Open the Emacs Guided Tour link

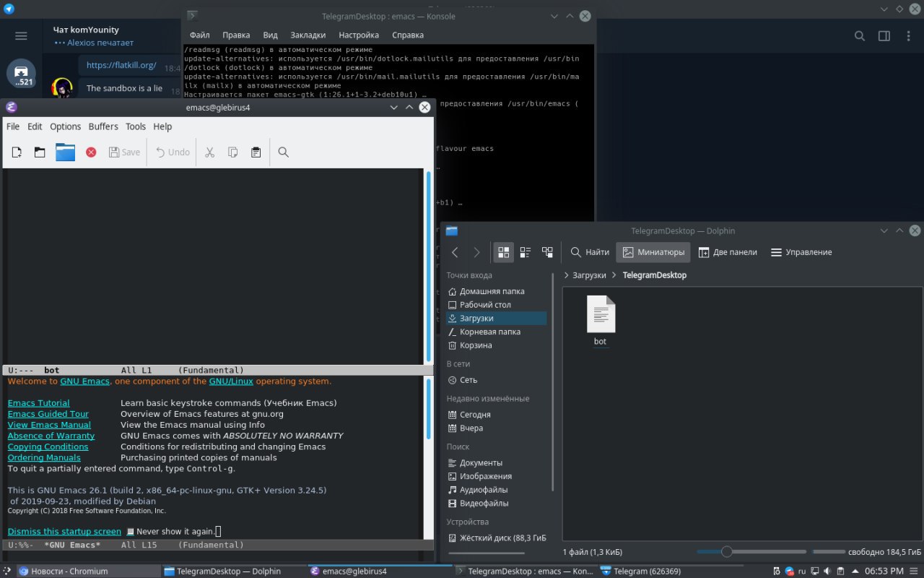point(48,414)
